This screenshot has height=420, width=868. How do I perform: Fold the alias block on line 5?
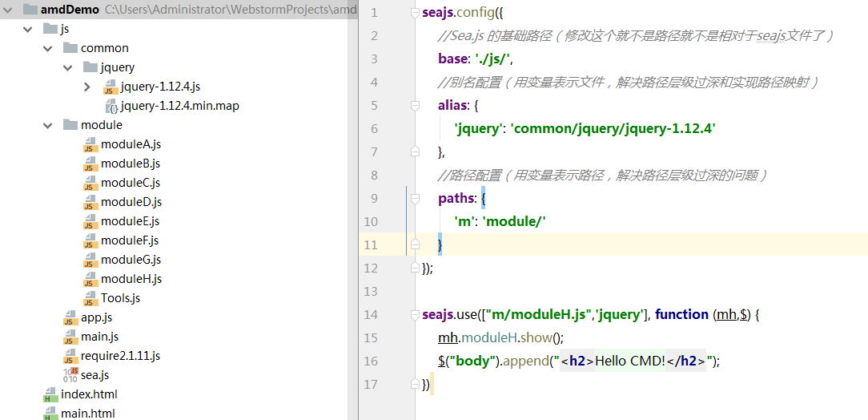(415, 105)
